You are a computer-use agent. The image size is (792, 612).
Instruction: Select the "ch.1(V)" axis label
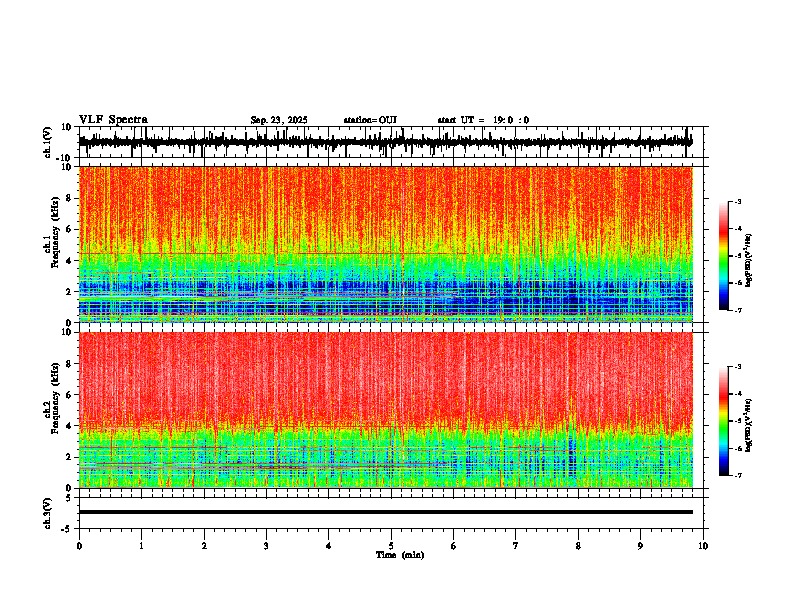48,142
